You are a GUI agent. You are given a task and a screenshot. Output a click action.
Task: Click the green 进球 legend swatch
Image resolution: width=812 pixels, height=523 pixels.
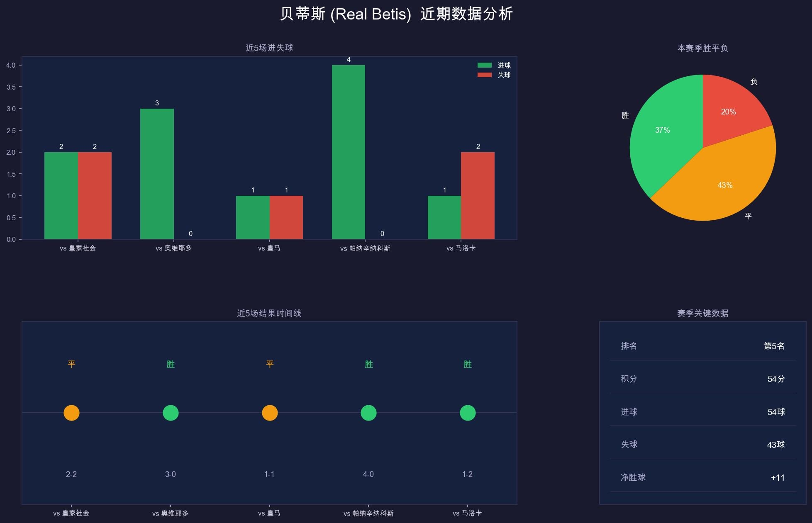[x=484, y=65]
